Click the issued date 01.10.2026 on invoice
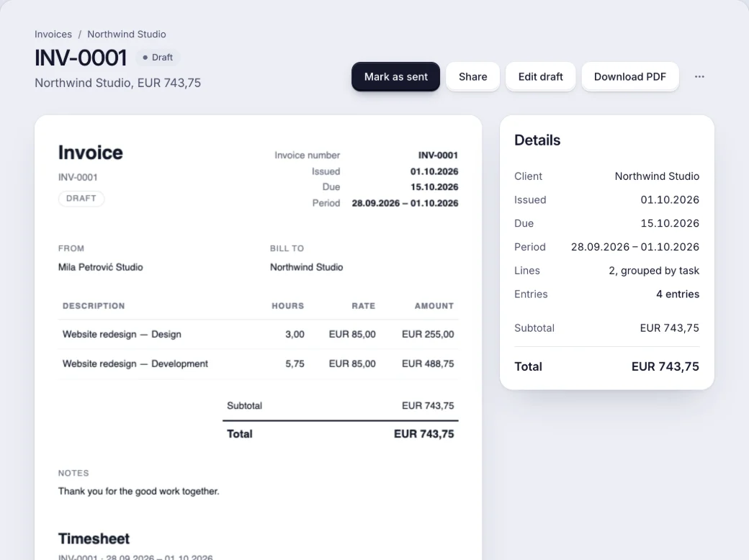This screenshot has width=749, height=560. pyautogui.click(x=434, y=171)
